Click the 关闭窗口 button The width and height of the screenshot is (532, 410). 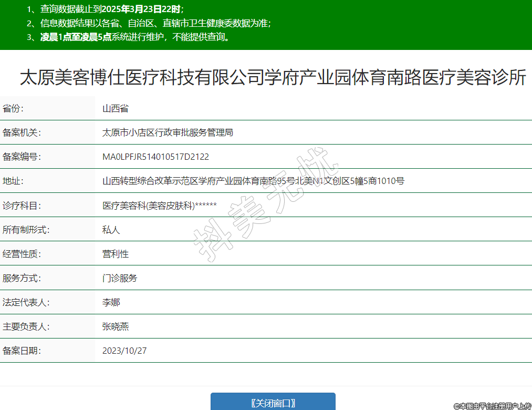pos(273,403)
